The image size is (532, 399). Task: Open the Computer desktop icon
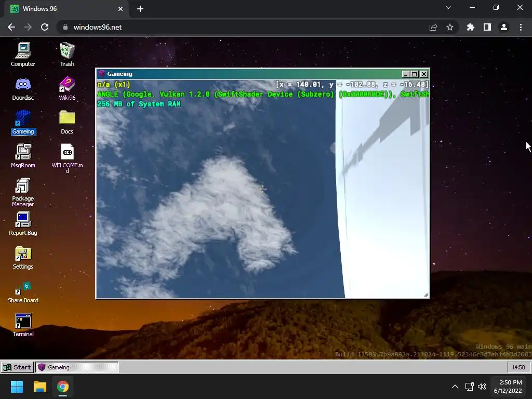point(23,54)
